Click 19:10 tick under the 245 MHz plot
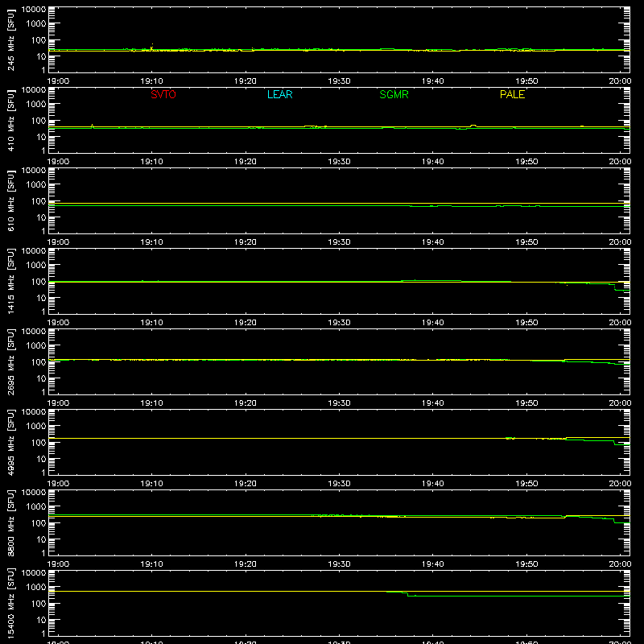This screenshot has height=644, width=644. click(x=151, y=81)
